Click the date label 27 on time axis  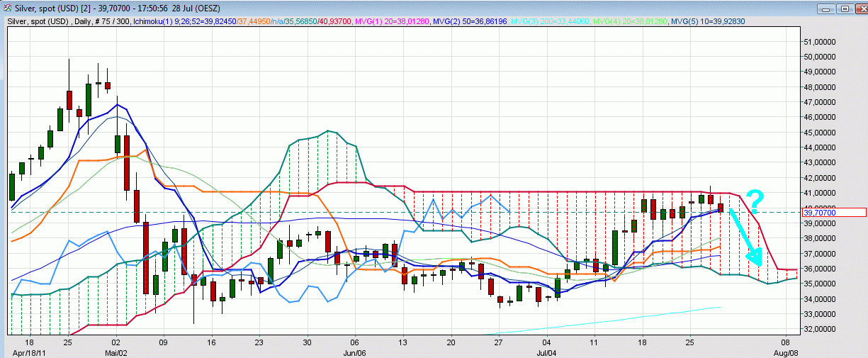498,341
